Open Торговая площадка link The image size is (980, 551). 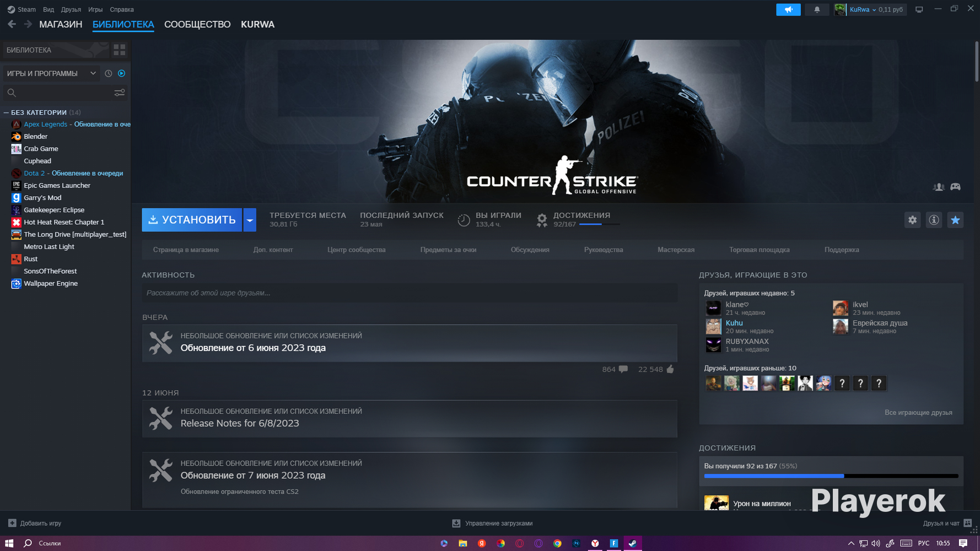760,250
